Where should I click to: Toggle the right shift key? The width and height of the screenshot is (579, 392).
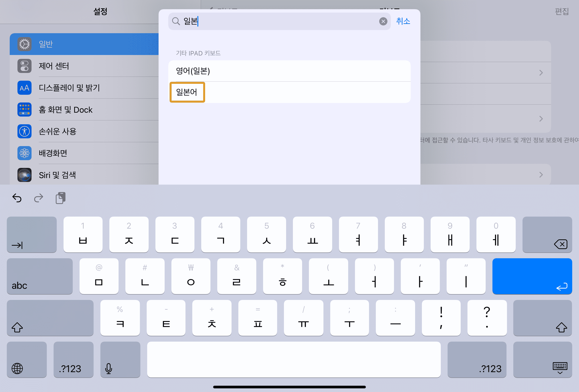pyautogui.click(x=542, y=318)
